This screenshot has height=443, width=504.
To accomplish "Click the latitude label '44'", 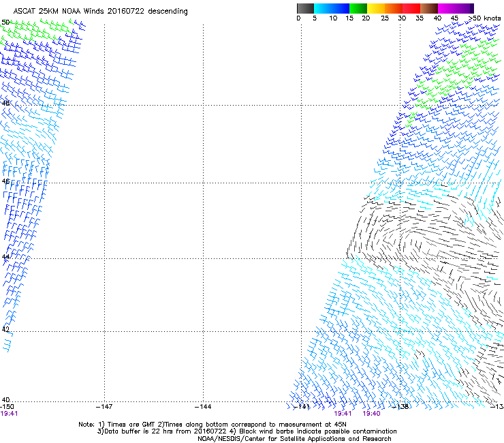I will (5, 257).
